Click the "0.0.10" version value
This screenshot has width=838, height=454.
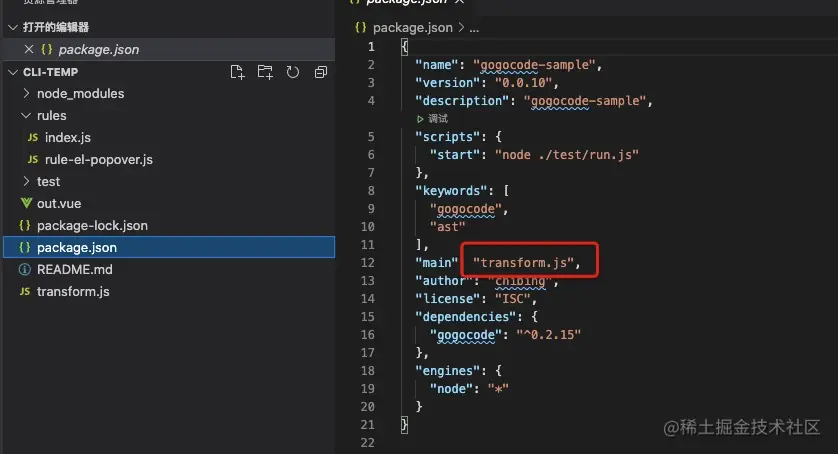pyautogui.click(x=523, y=83)
